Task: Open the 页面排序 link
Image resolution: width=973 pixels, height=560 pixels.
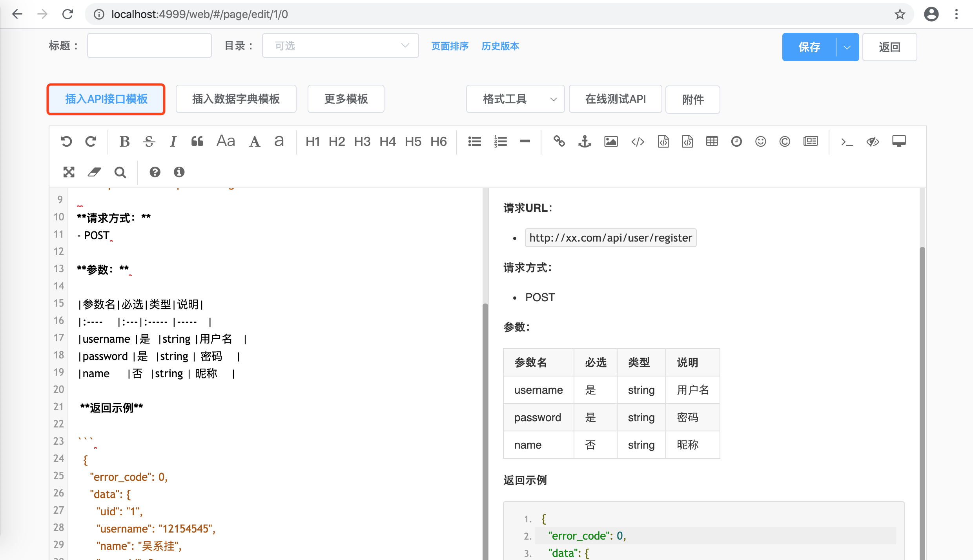Action: tap(450, 46)
